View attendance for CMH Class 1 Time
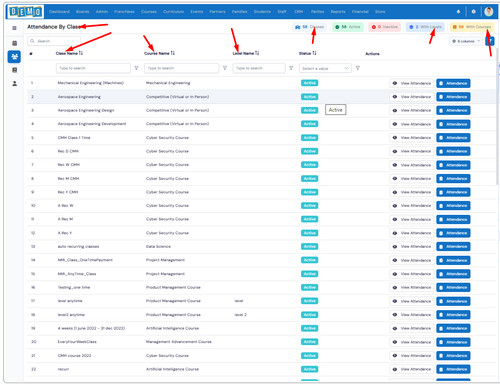Image resolution: width=500 pixels, height=385 pixels. tap(412, 138)
